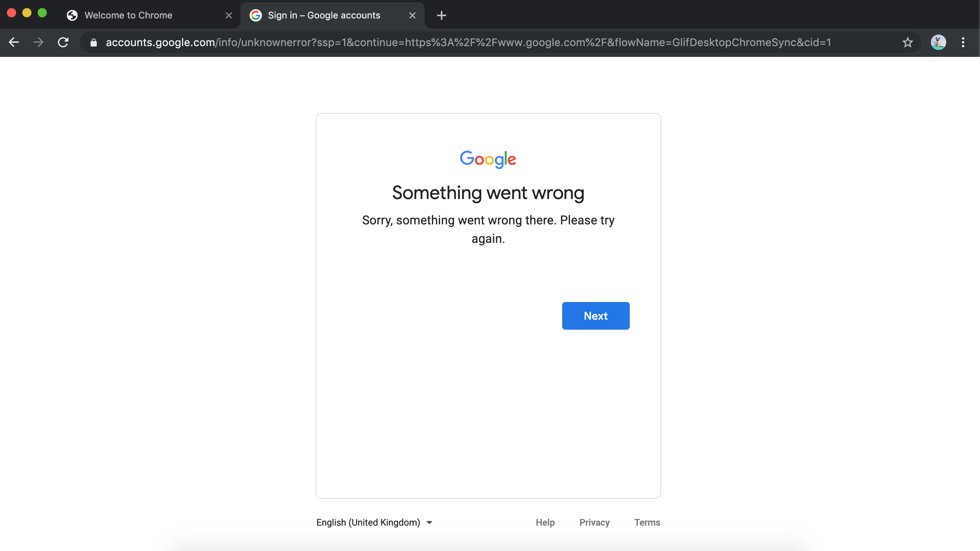Click the Chrome profile avatar icon

(938, 42)
